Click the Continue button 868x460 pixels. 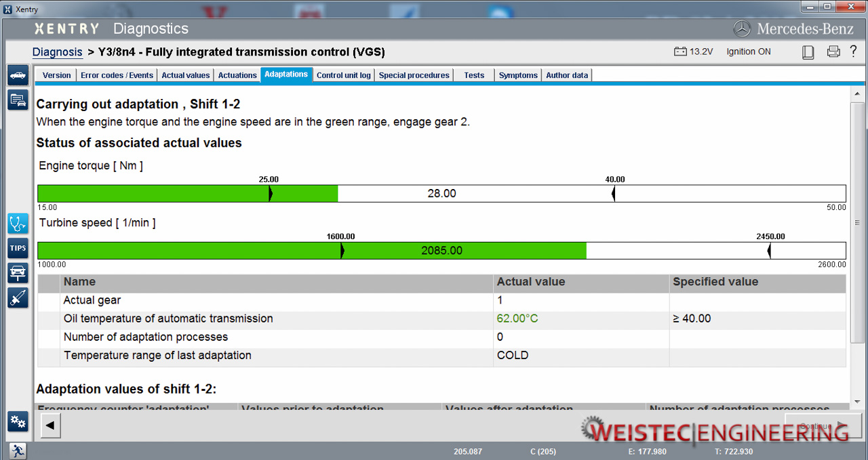click(x=823, y=426)
